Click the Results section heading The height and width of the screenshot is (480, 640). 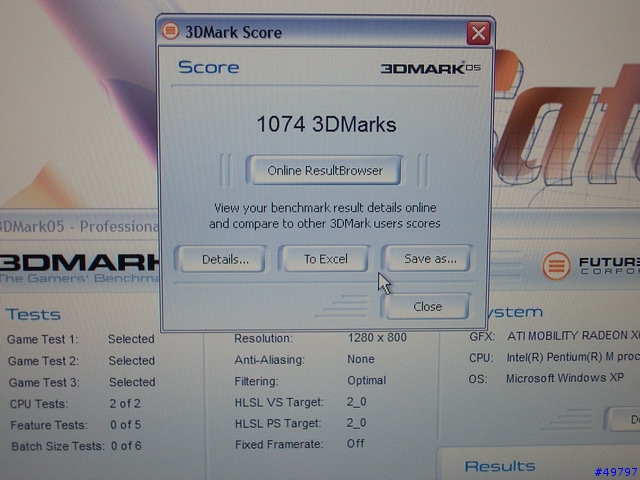coord(500,466)
